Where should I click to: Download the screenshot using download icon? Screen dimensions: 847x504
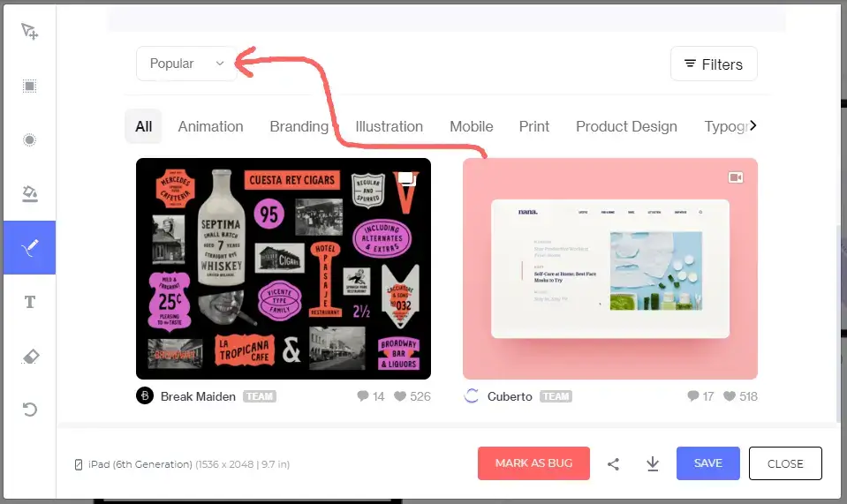pos(653,463)
